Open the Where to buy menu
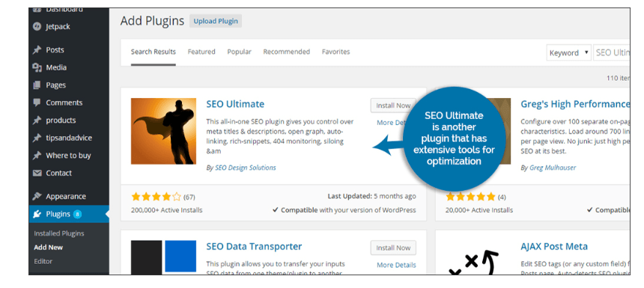 point(68,156)
